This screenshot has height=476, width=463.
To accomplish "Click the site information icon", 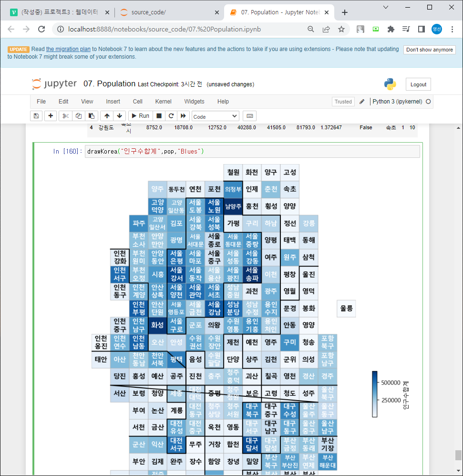I will pos(61,29).
